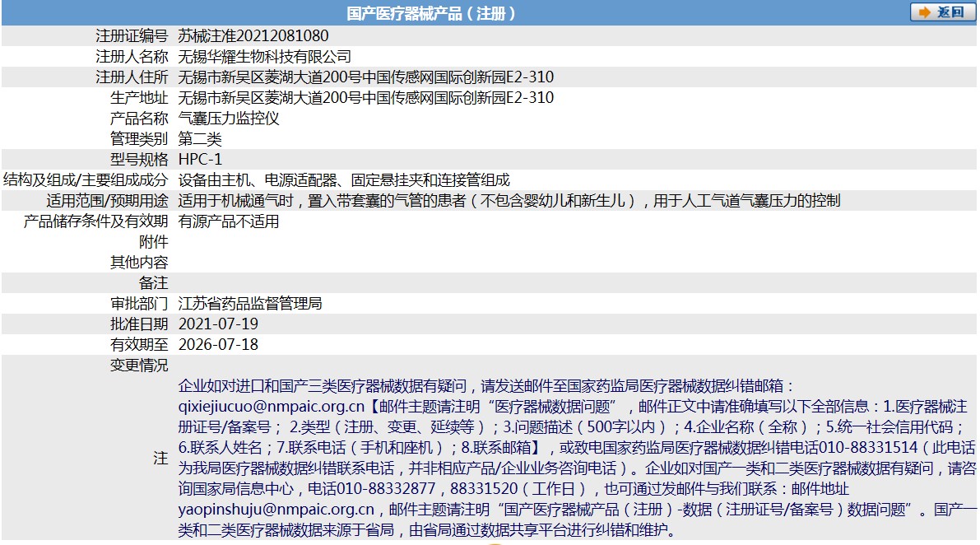Image resolution: width=980 pixels, height=545 pixels.
Task: Click email yaopinshuju@nmpaic.org.cn in note
Action: [x=276, y=510]
